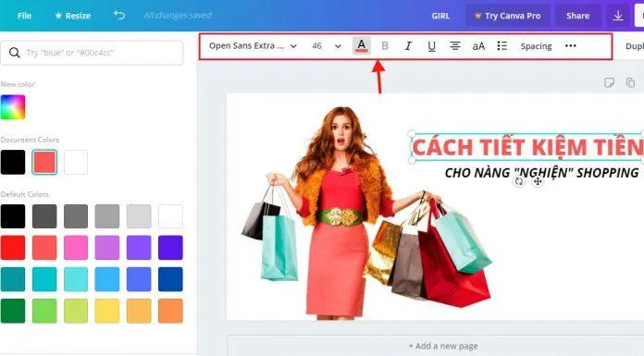
Task: Pick pink default color
Action: click(76, 248)
